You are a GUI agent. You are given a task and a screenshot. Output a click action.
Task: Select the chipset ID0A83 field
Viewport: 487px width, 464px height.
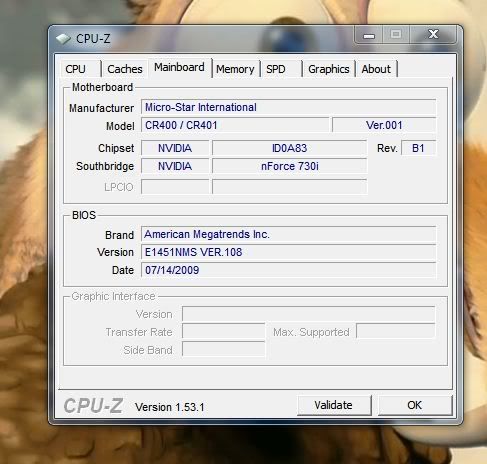pyautogui.click(x=289, y=148)
